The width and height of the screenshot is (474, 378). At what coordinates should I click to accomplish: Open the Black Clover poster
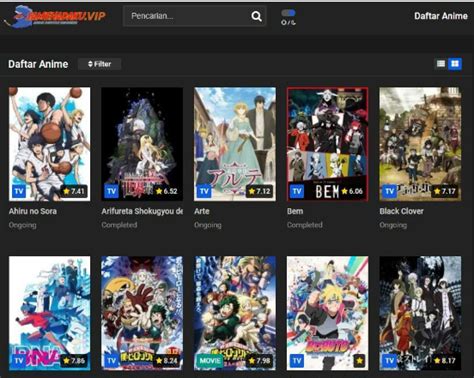[420, 144]
